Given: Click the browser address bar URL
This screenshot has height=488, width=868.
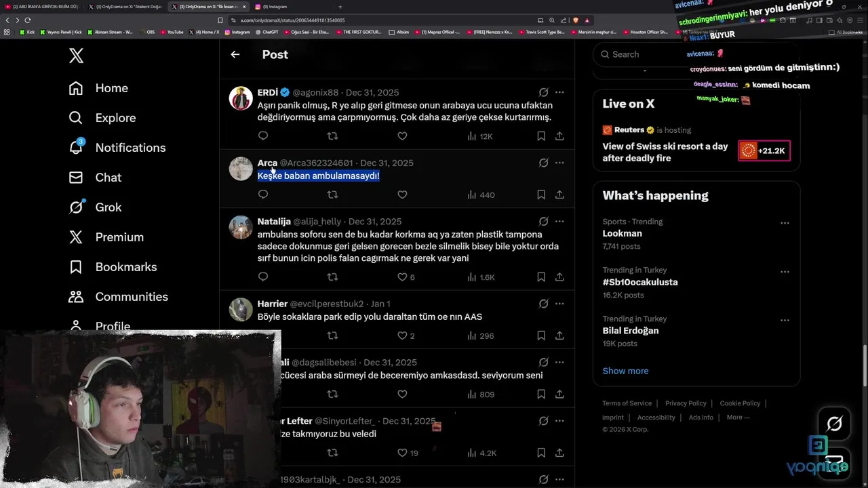Looking at the screenshot, I should [x=292, y=20].
